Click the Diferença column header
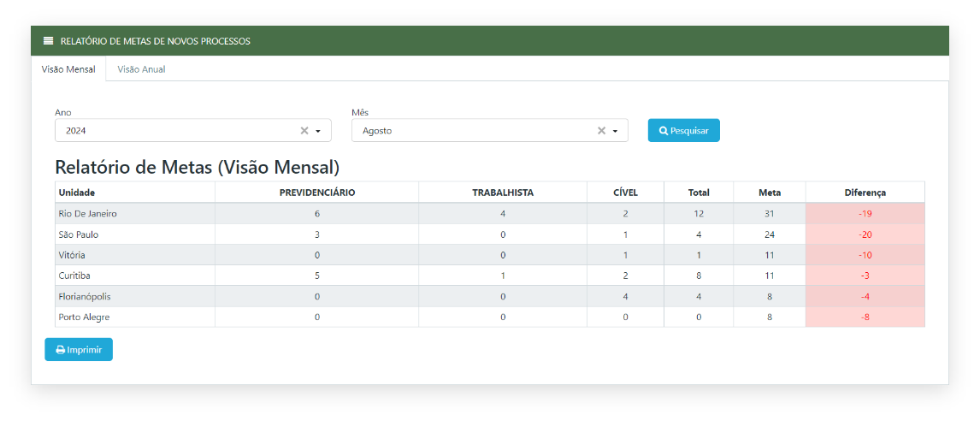The image size is (980, 421). tap(865, 193)
